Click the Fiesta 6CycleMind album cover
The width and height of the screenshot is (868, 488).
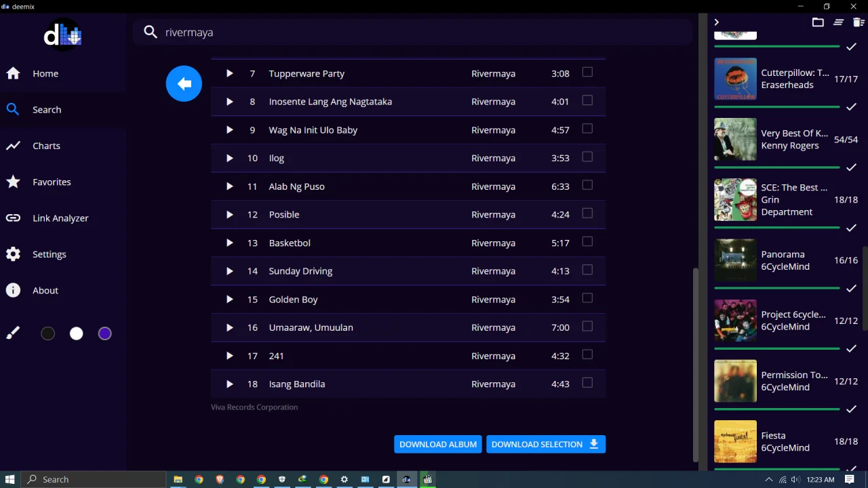pos(735,441)
